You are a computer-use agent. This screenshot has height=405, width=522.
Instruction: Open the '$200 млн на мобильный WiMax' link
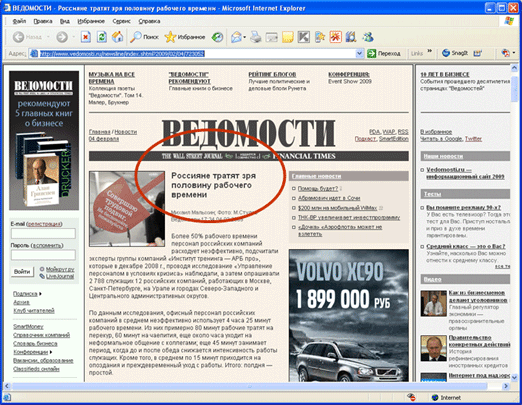pyautogui.click(x=337, y=208)
